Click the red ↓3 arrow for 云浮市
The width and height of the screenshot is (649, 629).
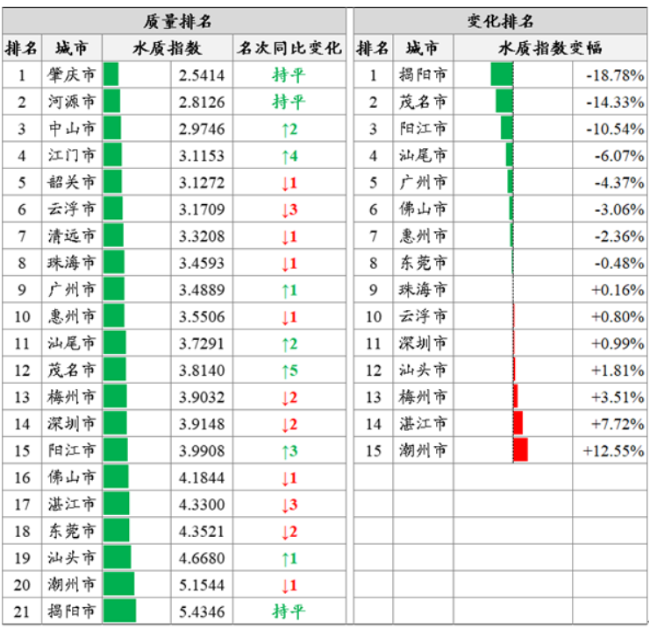(x=288, y=209)
